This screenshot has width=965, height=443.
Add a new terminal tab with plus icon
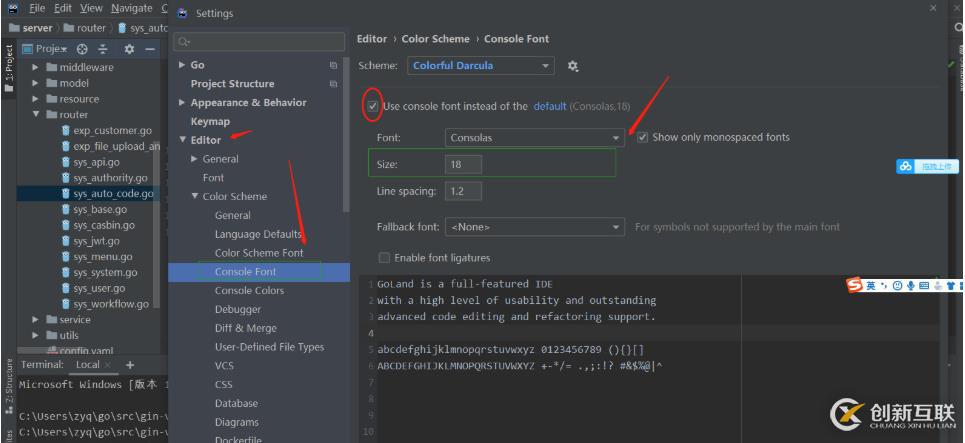[x=130, y=365]
